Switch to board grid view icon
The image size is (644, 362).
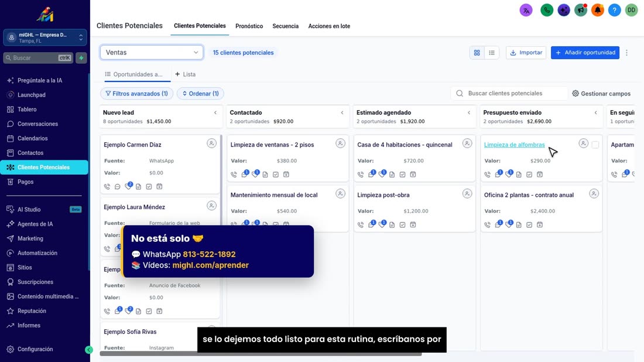coord(477,53)
